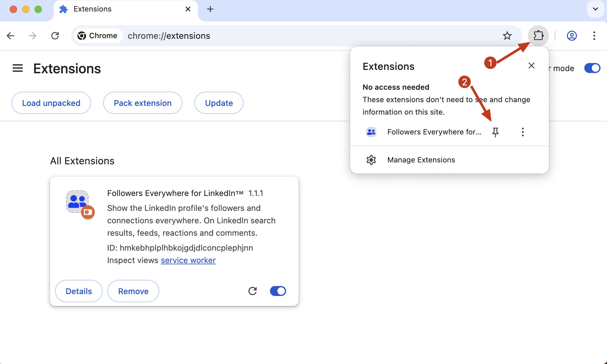Click the Followers Everywhere extension thumbnail

point(77,202)
